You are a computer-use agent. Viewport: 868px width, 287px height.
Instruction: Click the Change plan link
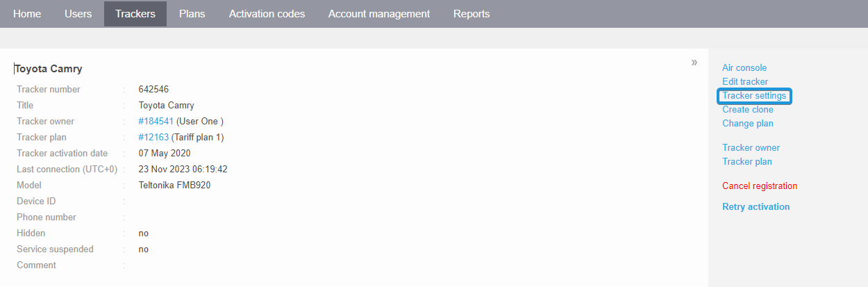[x=748, y=124]
